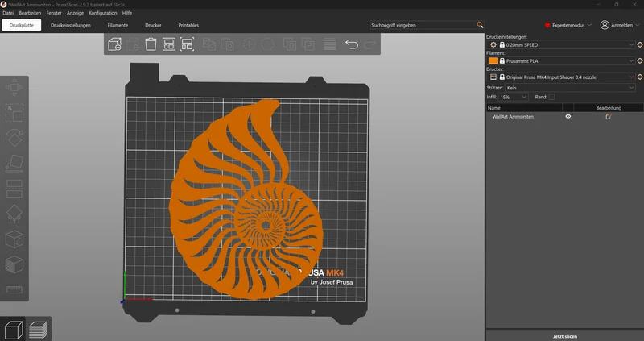Switch to the Drucker tab
The height and width of the screenshot is (341, 644).
coord(153,25)
